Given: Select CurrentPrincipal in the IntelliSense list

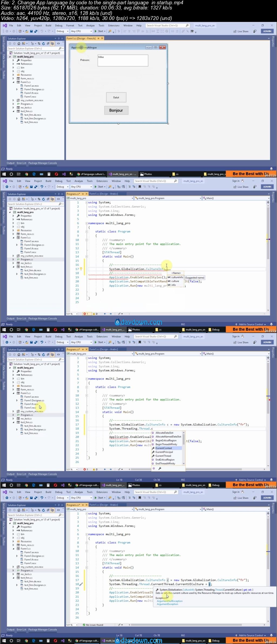Looking at the screenshot, I should point(166,452).
